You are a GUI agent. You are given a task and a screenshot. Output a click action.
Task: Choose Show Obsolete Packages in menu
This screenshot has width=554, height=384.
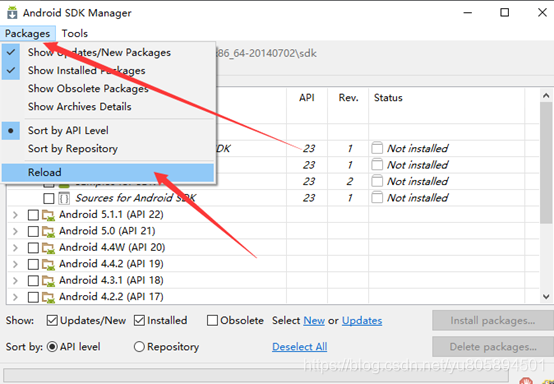[x=108, y=88]
